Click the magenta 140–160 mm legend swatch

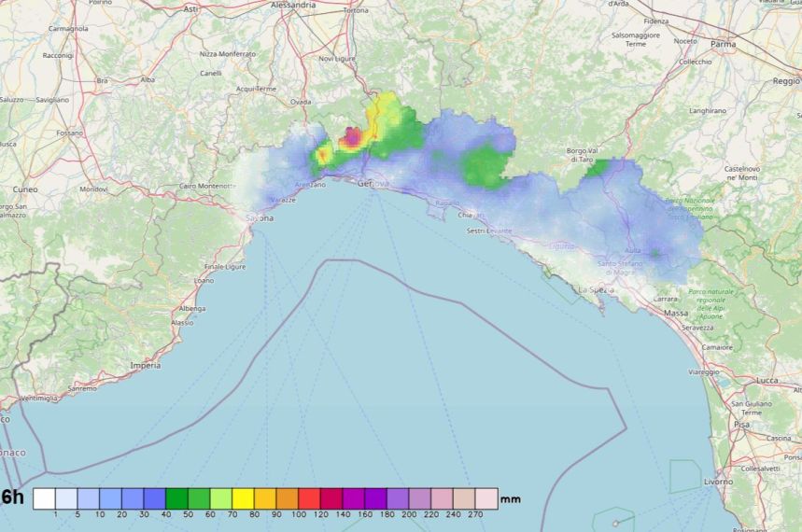point(353,498)
